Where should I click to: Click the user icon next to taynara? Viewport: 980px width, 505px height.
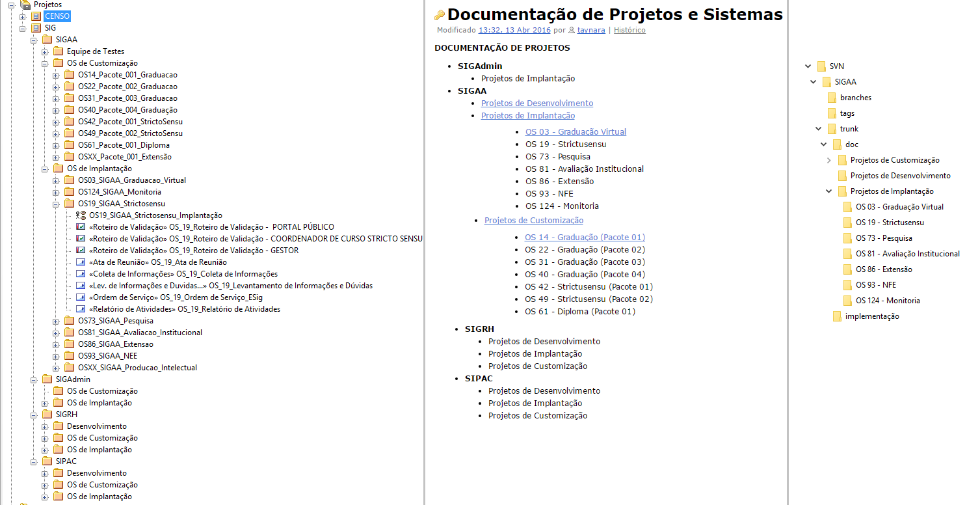coord(572,31)
